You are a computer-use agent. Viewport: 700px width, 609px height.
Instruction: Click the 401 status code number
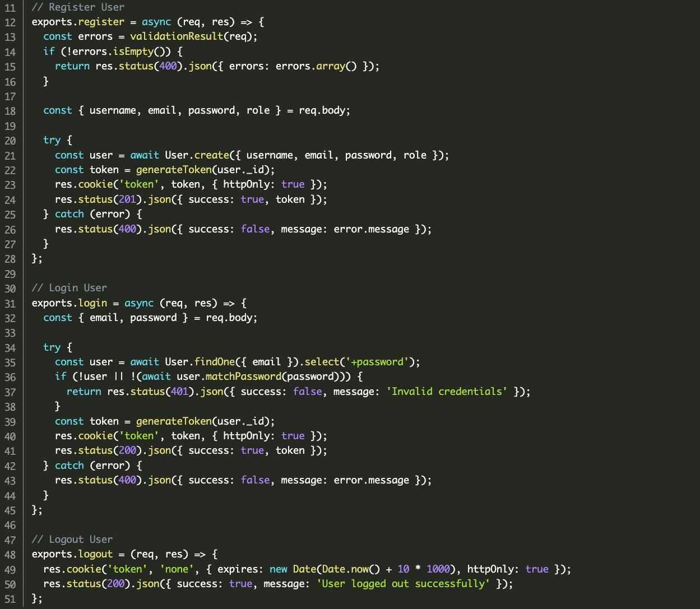(179, 392)
